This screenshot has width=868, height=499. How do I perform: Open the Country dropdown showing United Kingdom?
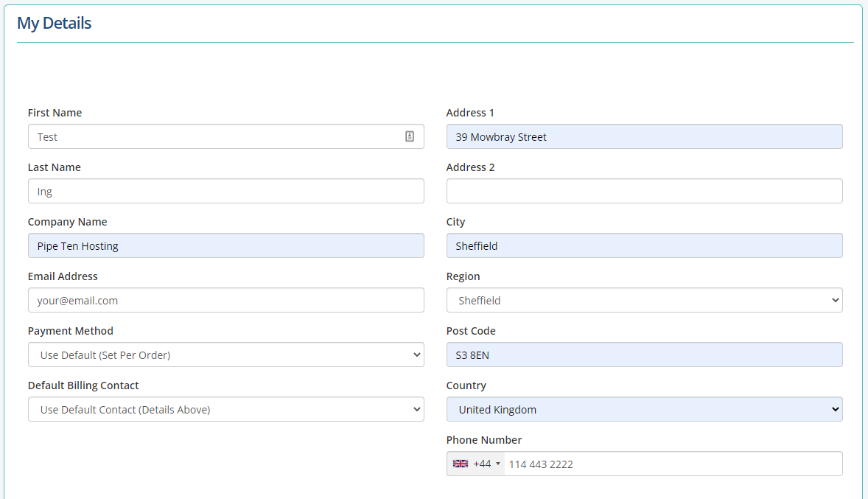tap(644, 409)
